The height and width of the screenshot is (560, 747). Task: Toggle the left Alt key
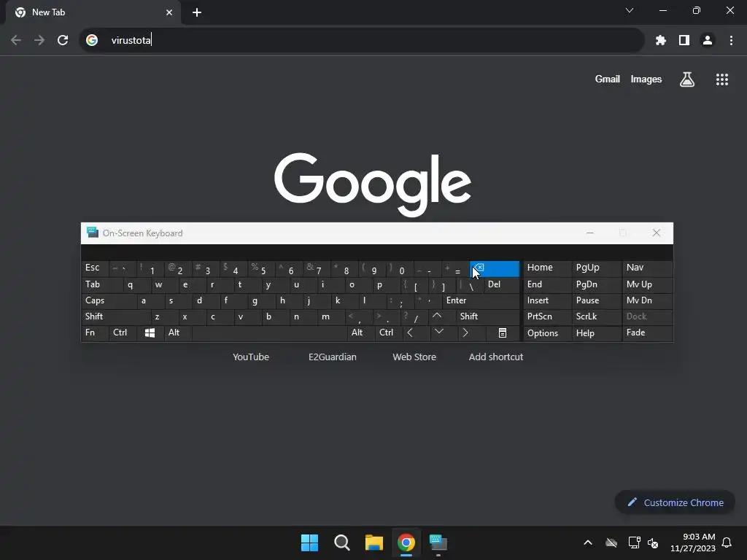[x=178, y=332]
